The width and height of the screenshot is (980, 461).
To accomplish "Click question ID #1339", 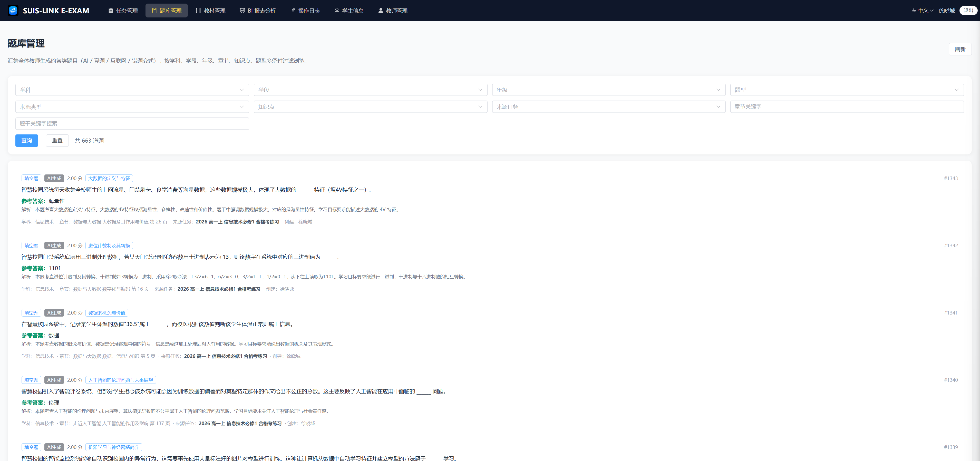I will tap(951, 447).
